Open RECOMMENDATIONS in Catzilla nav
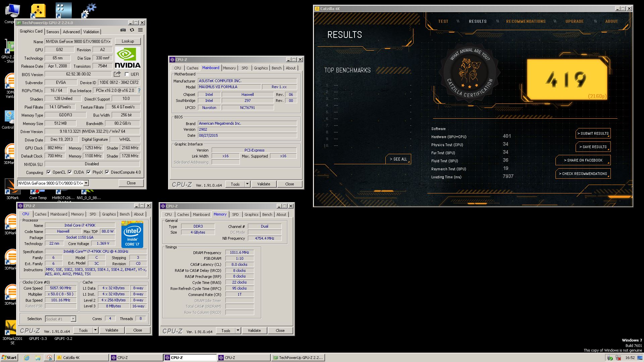644x362 pixels. [x=526, y=21]
